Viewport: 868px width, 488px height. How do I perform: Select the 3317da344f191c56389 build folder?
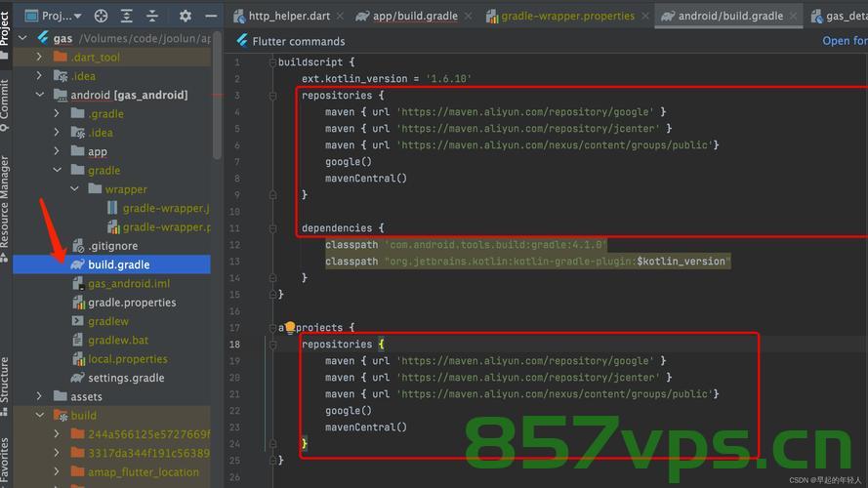point(141,453)
